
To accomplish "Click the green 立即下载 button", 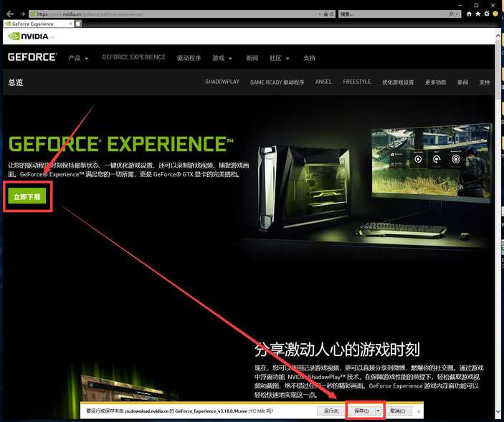I will coord(27,196).
